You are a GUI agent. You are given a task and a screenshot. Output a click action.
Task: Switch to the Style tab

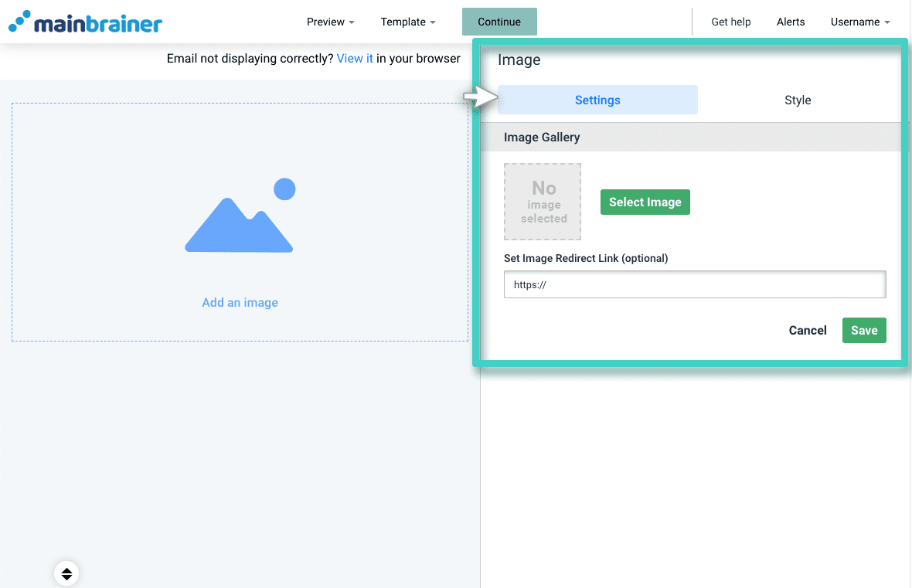tap(798, 100)
